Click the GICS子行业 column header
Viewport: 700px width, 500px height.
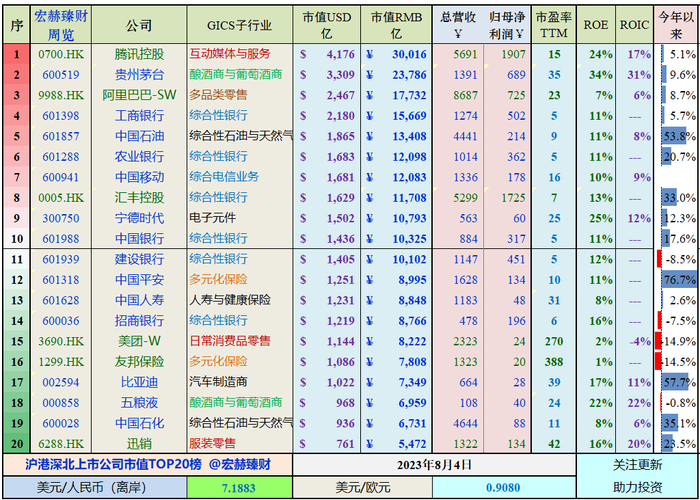pos(240,25)
